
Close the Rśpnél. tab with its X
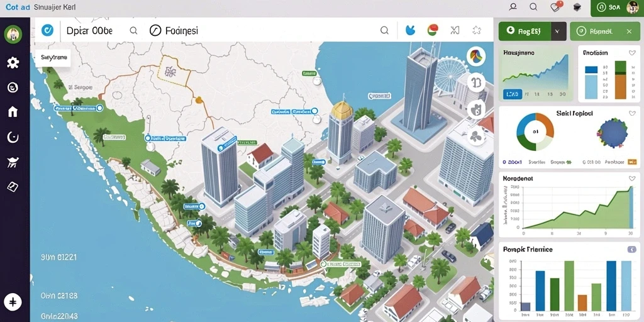pos(629,31)
